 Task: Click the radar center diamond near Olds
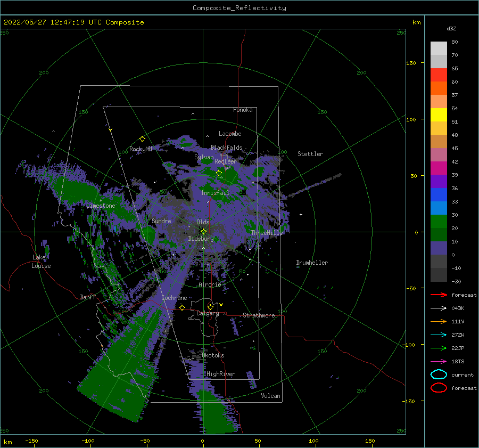(x=203, y=232)
